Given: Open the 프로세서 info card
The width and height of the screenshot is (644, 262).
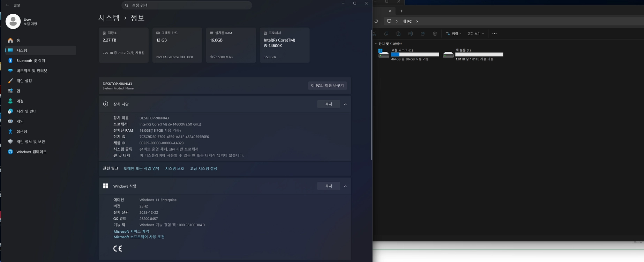Looking at the screenshot, I should click(x=285, y=45).
